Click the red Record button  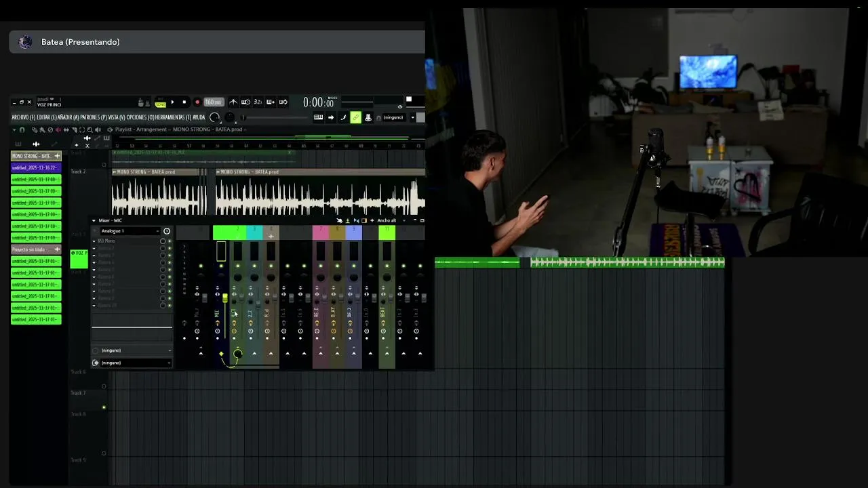[197, 102]
